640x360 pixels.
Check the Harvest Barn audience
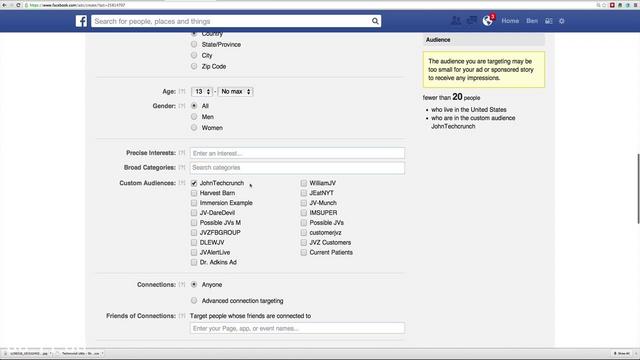point(194,193)
